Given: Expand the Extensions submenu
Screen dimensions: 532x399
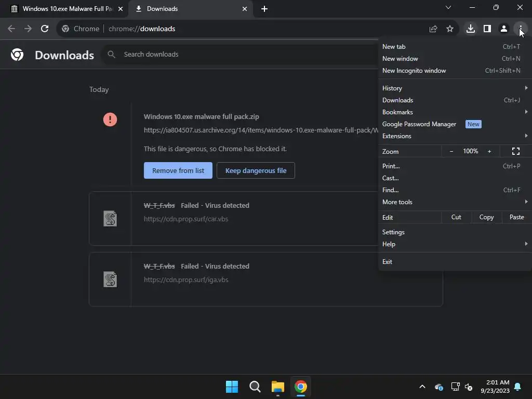Looking at the screenshot, I should [455, 136].
